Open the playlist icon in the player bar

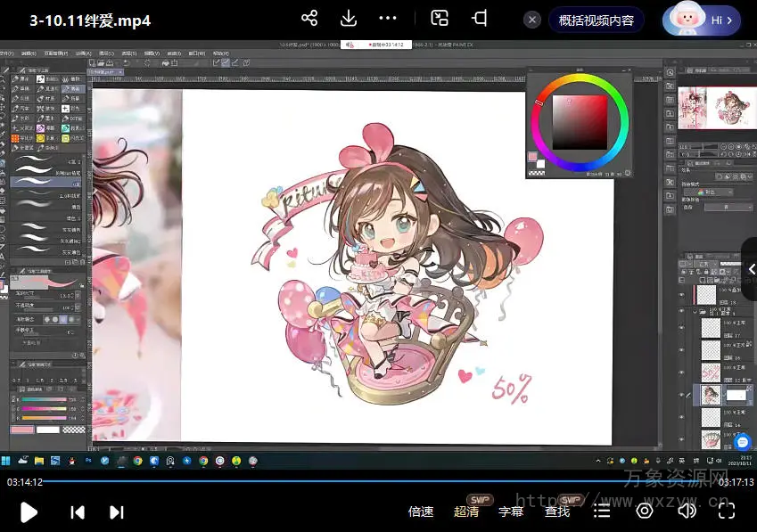(x=603, y=511)
